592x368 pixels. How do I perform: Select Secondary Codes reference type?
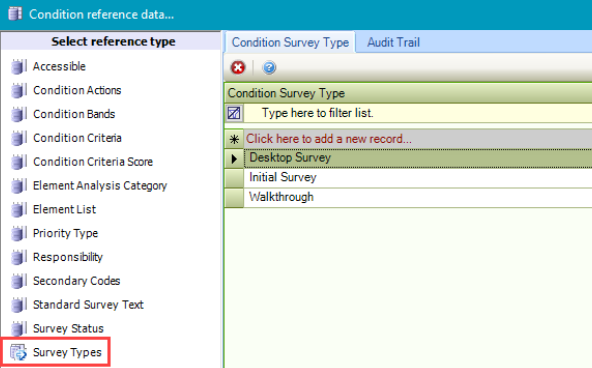(77, 281)
